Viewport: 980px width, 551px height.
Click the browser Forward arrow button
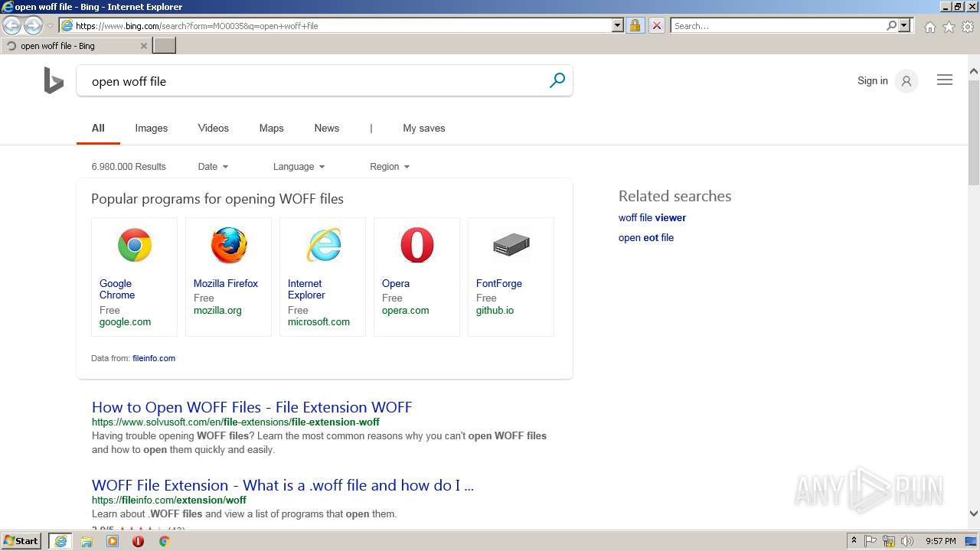33,26
